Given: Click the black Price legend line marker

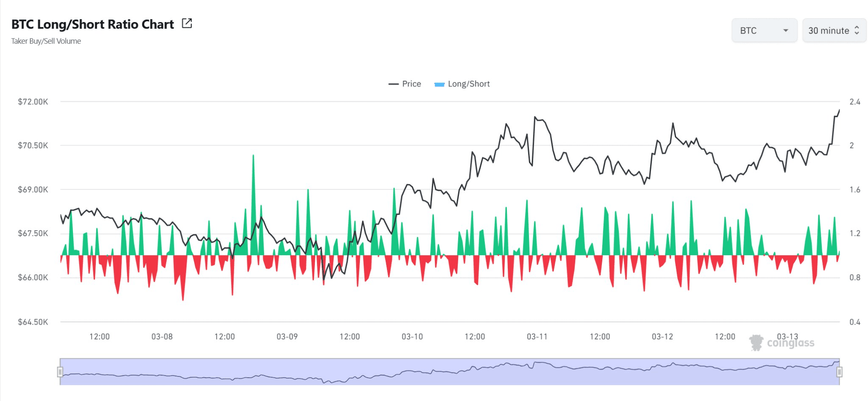Looking at the screenshot, I should (x=393, y=84).
